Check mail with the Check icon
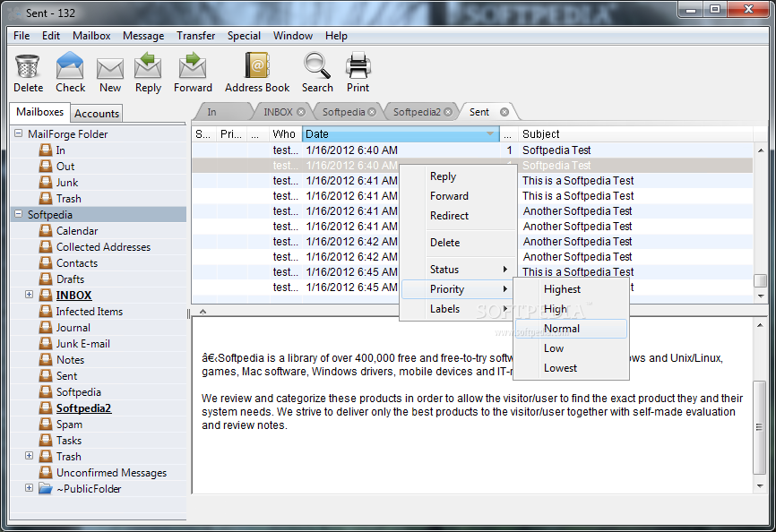 pos(70,65)
